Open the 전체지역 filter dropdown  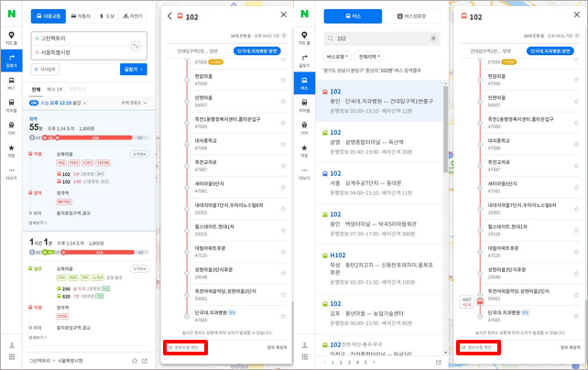tap(369, 57)
